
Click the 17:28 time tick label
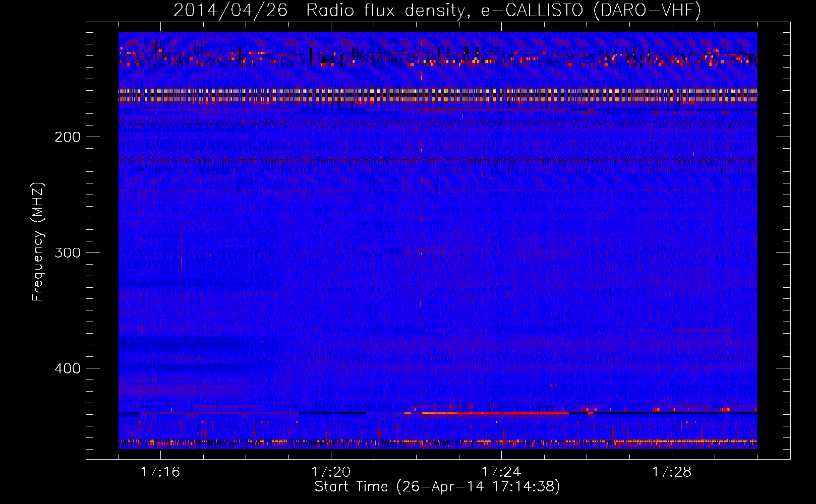(x=672, y=472)
